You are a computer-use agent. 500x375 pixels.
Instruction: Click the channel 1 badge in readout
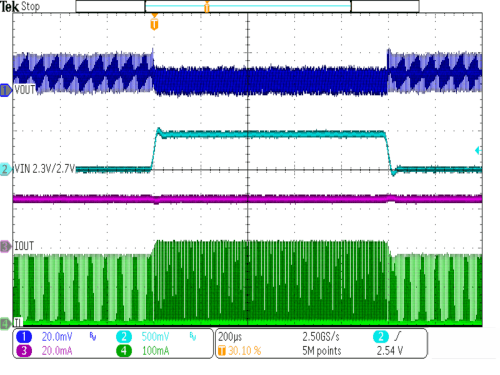pyautogui.click(x=24, y=337)
